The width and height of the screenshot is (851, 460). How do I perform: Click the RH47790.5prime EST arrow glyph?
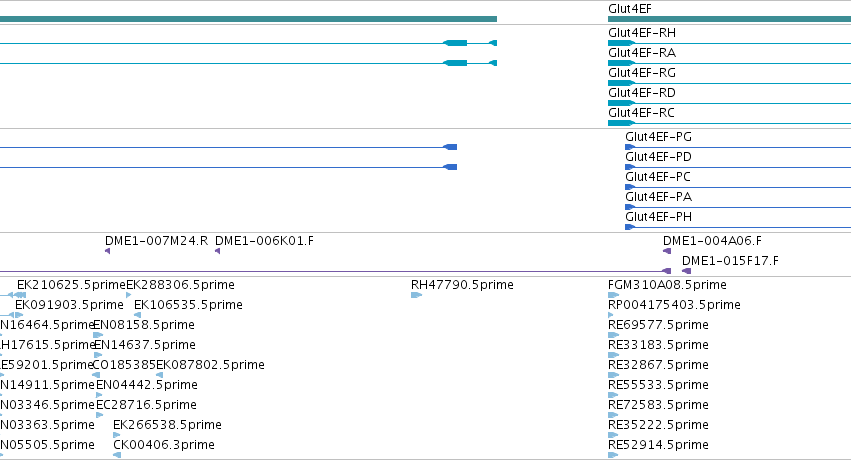pyautogui.click(x=416, y=295)
